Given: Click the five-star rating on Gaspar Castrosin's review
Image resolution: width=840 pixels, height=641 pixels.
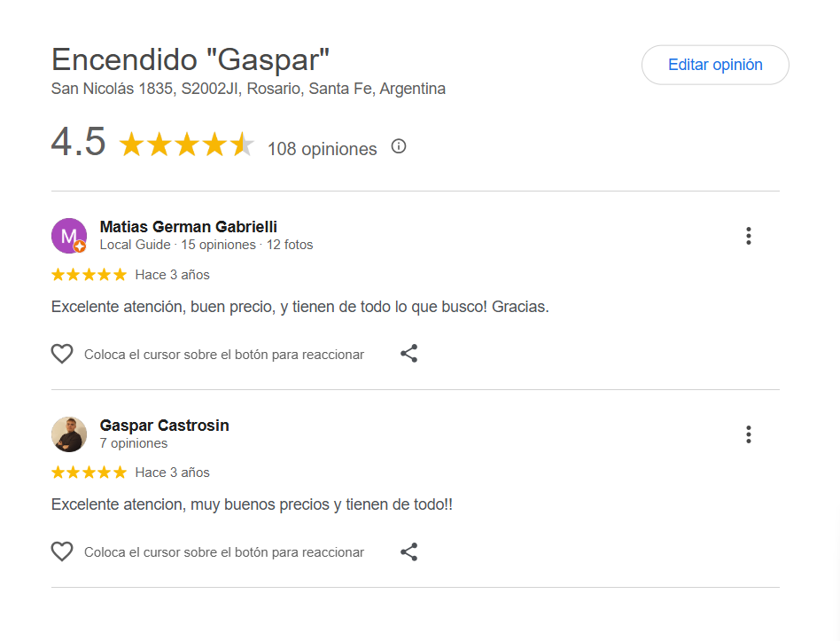Looking at the screenshot, I should 89,473.
